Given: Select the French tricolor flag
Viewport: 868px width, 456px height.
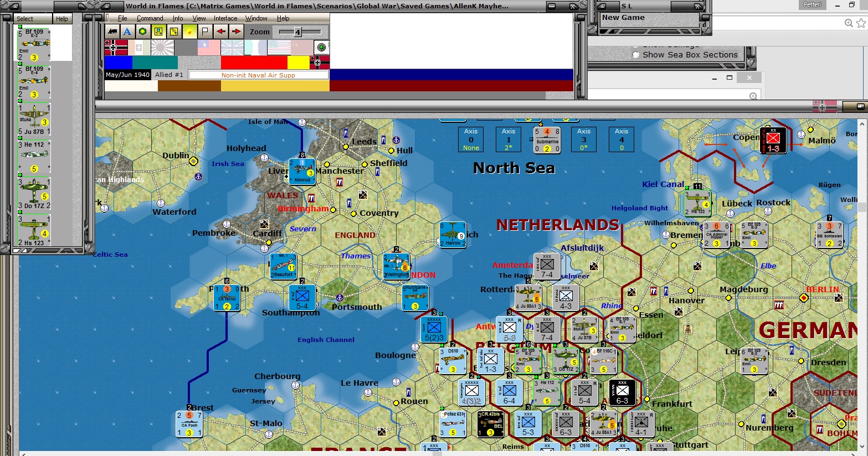Looking at the screenshot, I should (x=255, y=48).
